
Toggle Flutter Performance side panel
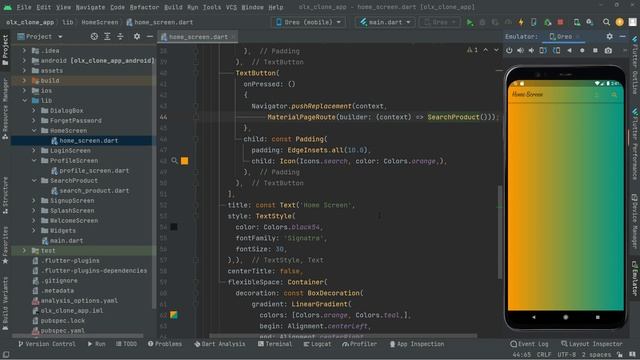(635, 144)
